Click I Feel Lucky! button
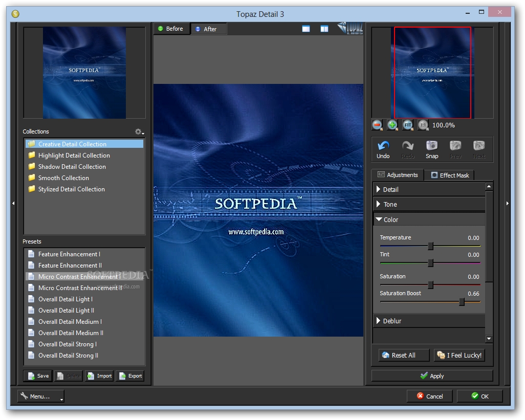Image resolution: width=525 pixels, height=420 pixels. click(460, 355)
